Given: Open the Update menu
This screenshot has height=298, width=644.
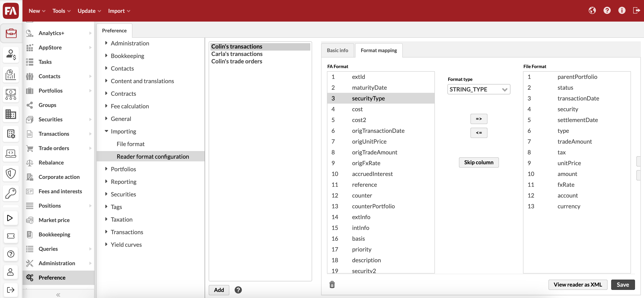Looking at the screenshot, I should (x=89, y=11).
